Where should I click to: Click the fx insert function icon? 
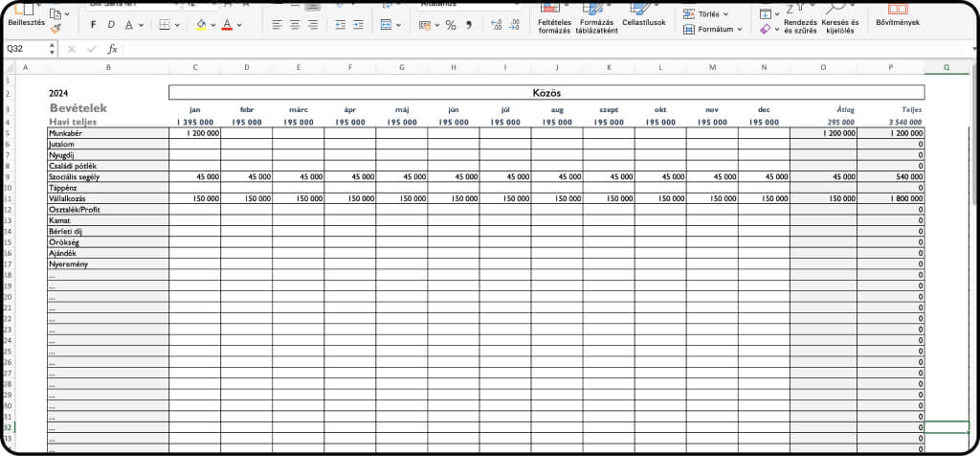(112, 49)
